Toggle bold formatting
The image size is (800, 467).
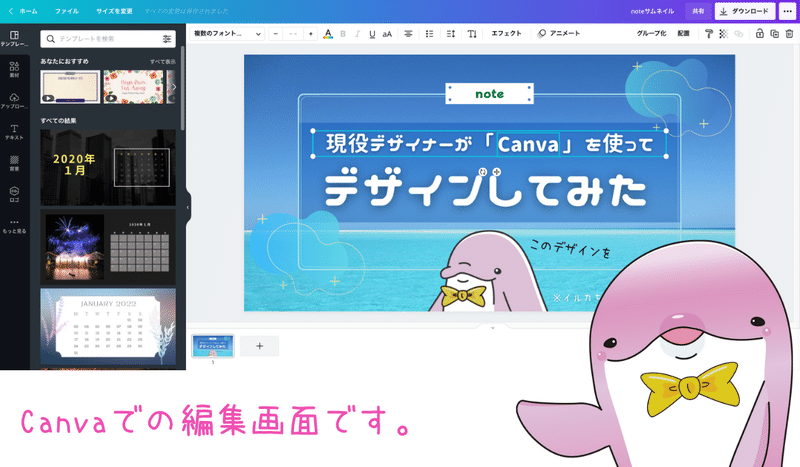343,34
